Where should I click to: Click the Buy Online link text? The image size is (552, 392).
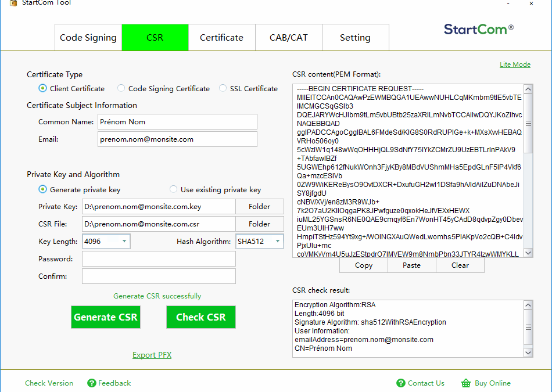point(493,383)
